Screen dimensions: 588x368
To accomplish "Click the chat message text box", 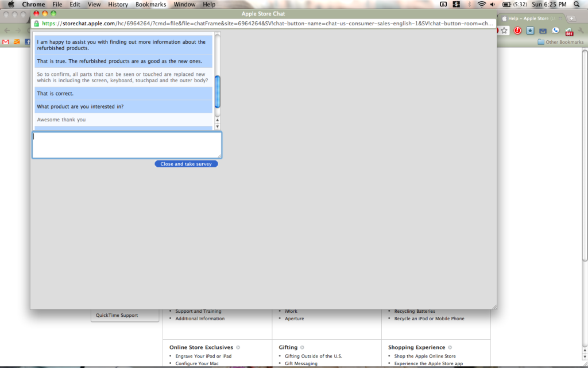I will click(x=127, y=145).
